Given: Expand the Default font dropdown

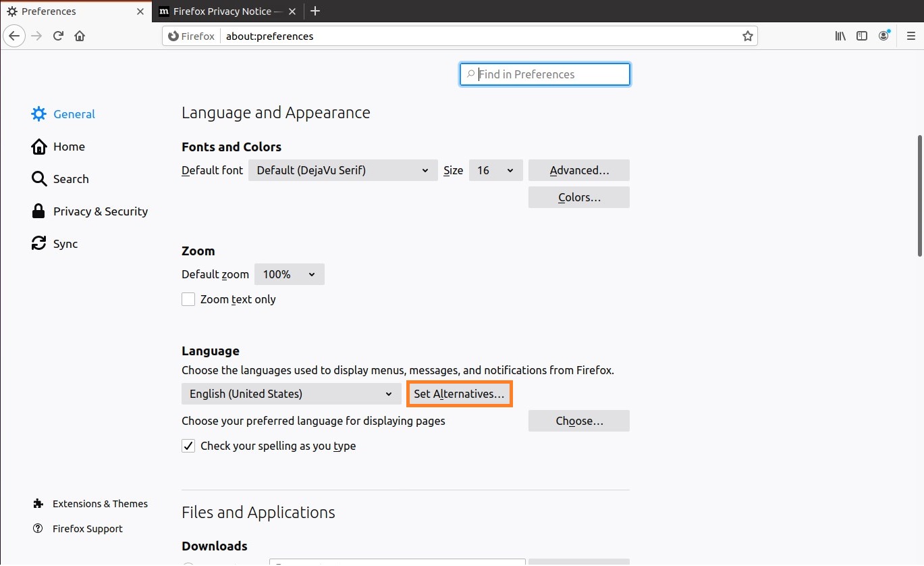Looking at the screenshot, I should [342, 170].
